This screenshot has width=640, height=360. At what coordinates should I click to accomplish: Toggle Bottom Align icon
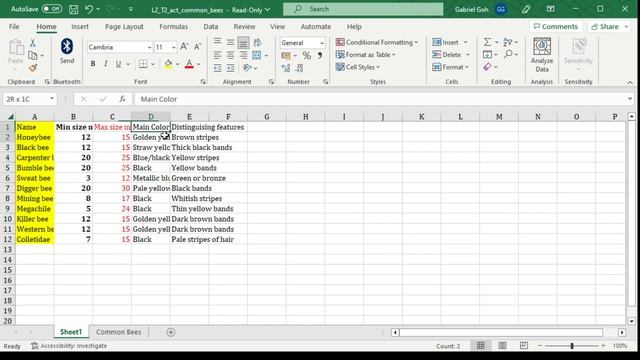pyautogui.click(x=243, y=42)
